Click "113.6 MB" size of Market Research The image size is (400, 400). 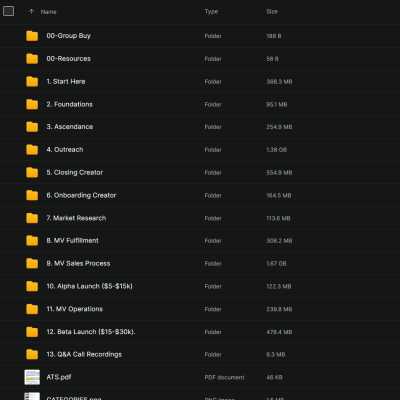tap(278, 218)
